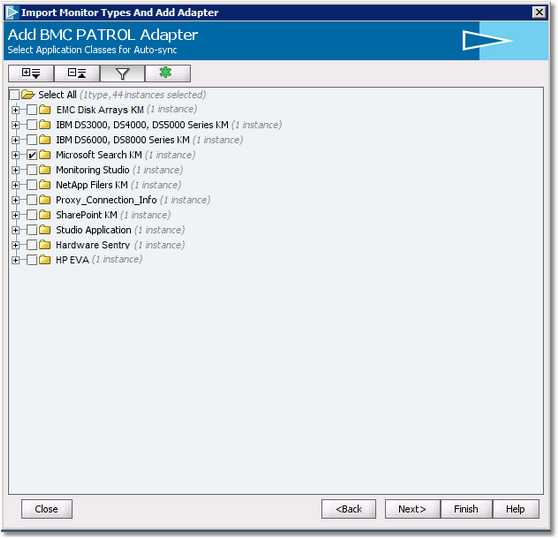Select the EMC Disk Arrays KM label
Viewport: 558px width, 539px height.
click(100, 110)
